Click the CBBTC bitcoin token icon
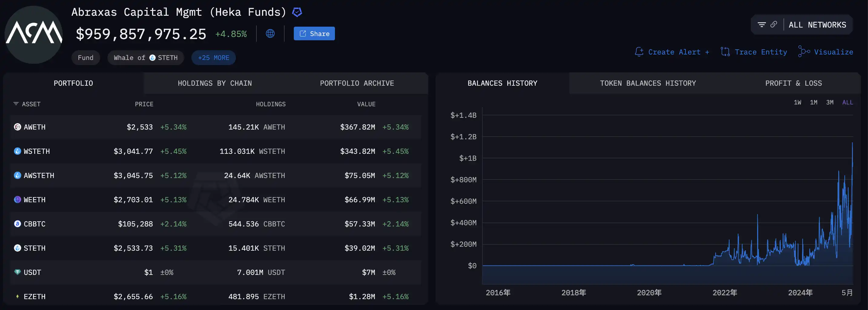Viewport: 868px width, 310px height. pyautogui.click(x=18, y=224)
